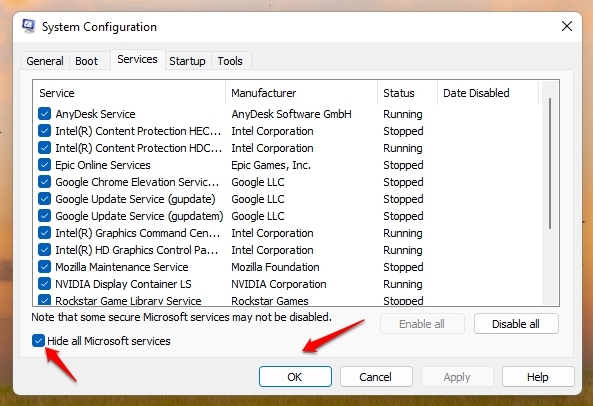593x406 pixels.
Task: Select Google Update Service (gupdatem) name
Action: tap(139, 216)
